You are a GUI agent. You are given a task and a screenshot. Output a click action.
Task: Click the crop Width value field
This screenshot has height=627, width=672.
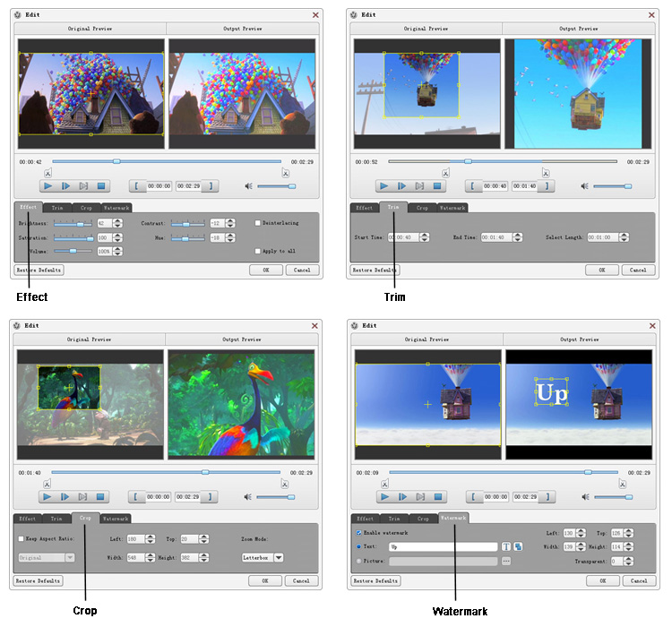[x=136, y=557]
